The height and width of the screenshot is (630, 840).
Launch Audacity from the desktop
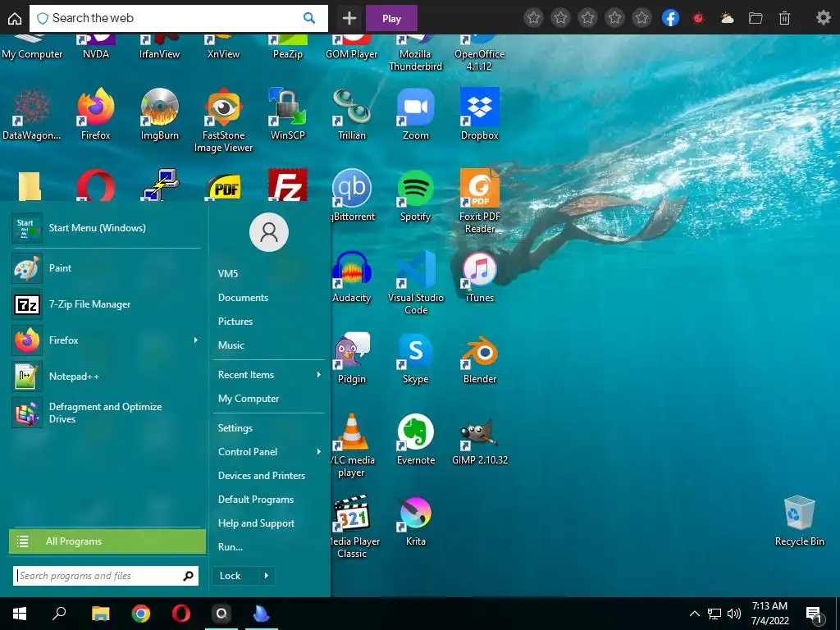(351, 276)
